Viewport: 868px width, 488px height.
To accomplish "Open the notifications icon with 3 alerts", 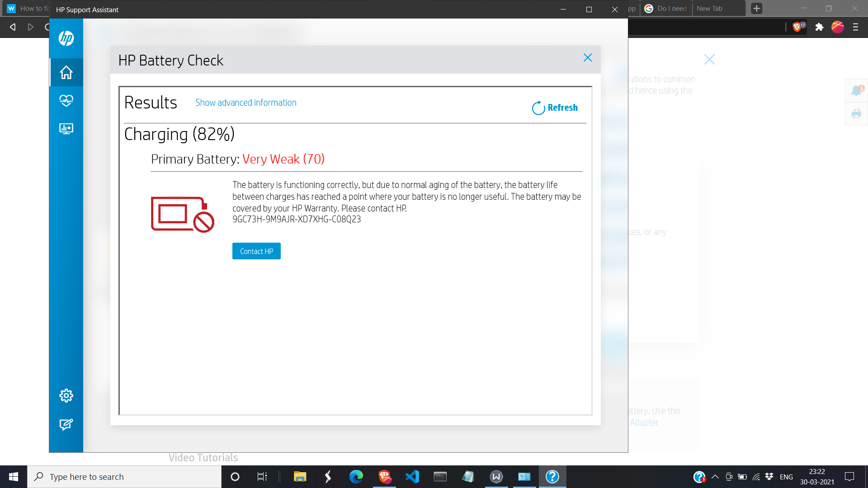I will click(856, 90).
